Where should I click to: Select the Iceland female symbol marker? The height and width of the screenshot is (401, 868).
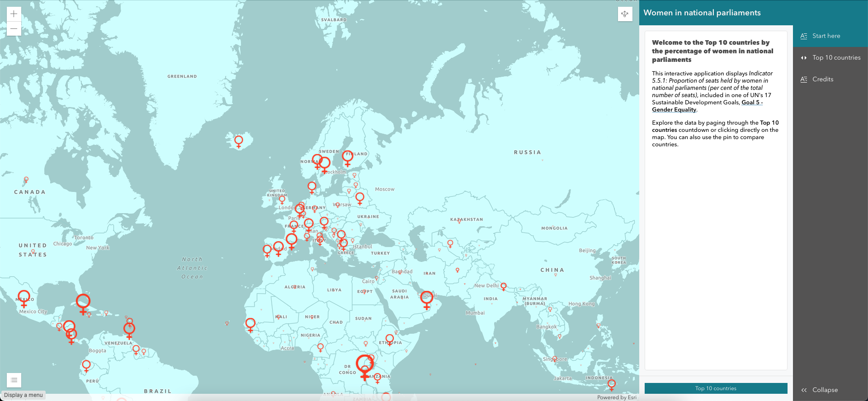pyautogui.click(x=239, y=142)
